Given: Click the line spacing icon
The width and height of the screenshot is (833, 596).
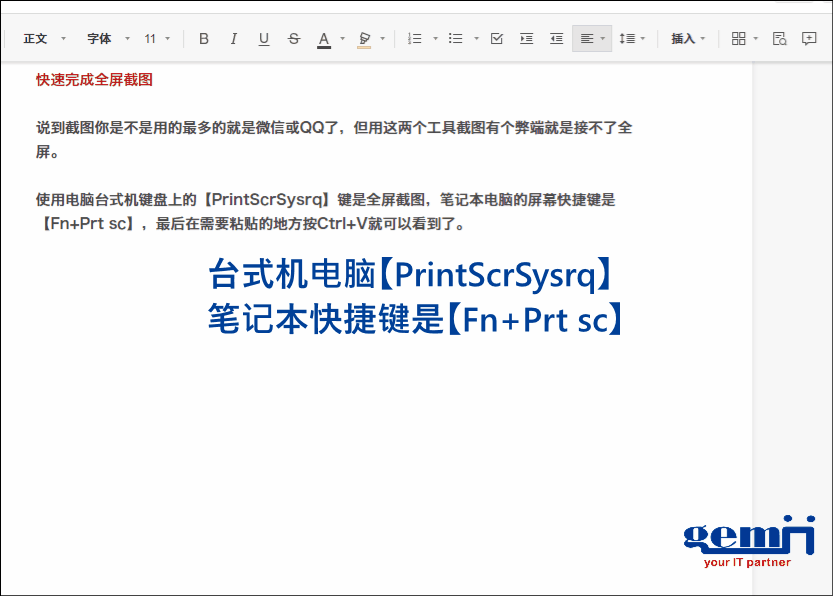Looking at the screenshot, I should (627, 39).
